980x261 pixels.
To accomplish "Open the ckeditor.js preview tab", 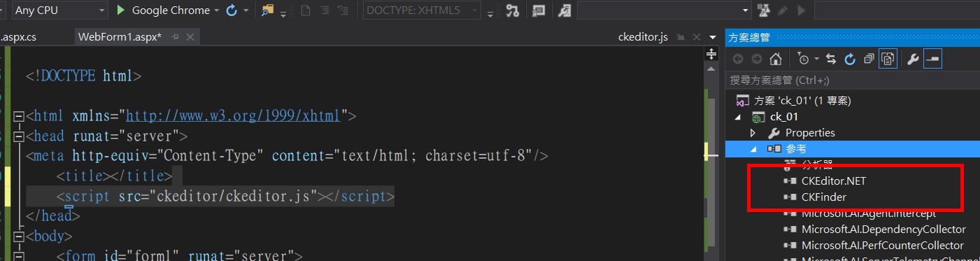I will pos(644,36).
